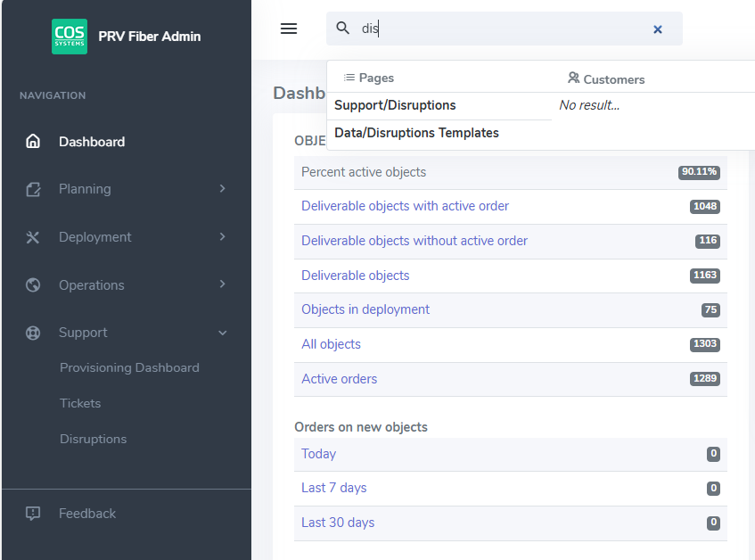Viewport: 755px width, 560px height.
Task: Open the hamburger menu icon
Action: (289, 29)
